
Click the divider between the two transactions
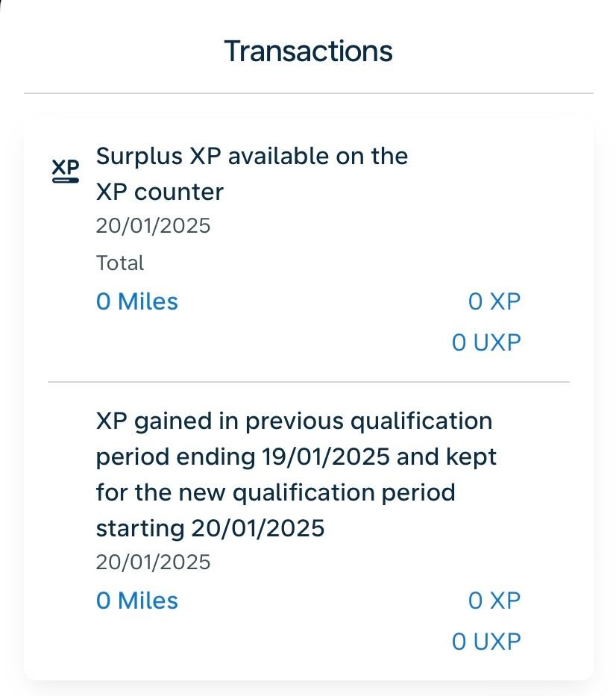(308, 382)
